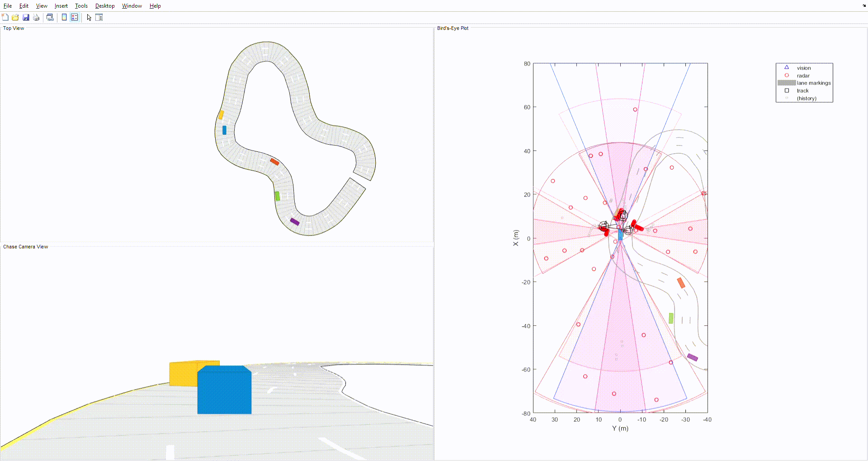Click the 80 tick label on X axis
This screenshot has height=461, width=868.
[527, 64]
